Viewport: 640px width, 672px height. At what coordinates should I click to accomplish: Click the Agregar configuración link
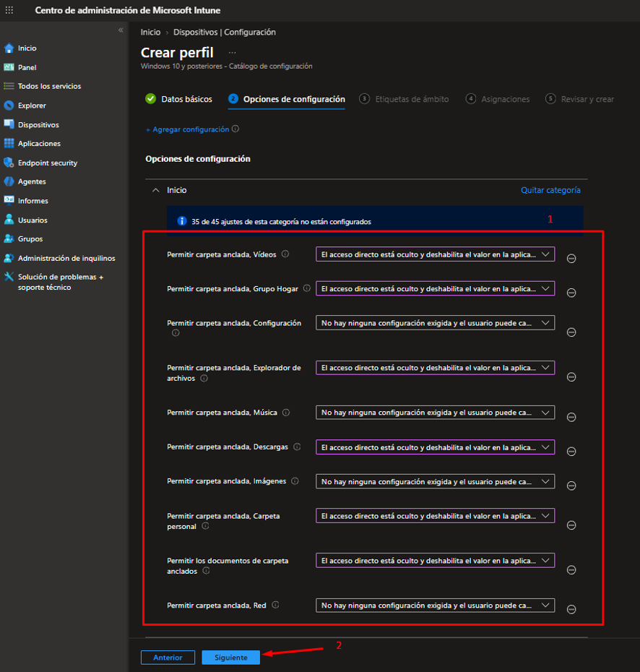(x=188, y=129)
